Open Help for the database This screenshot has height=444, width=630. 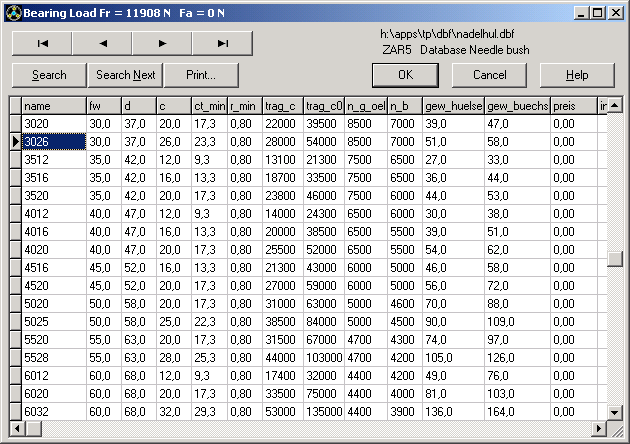(x=577, y=75)
